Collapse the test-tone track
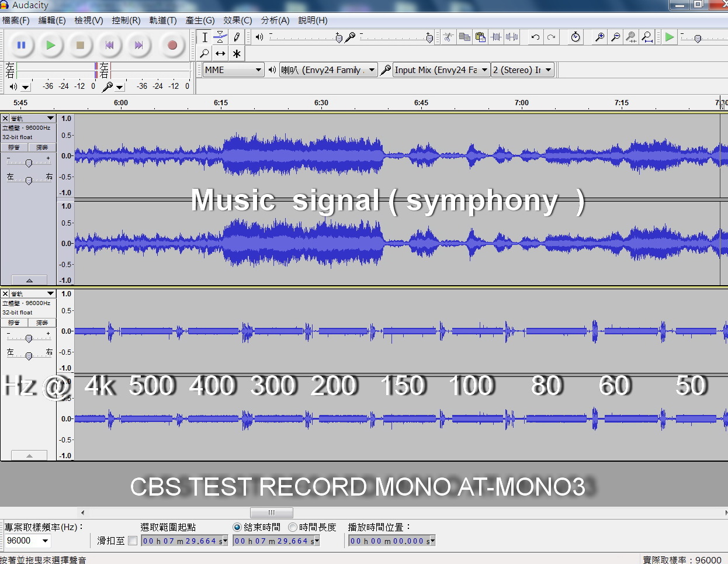The image size is (728, 564). [29, 456]
